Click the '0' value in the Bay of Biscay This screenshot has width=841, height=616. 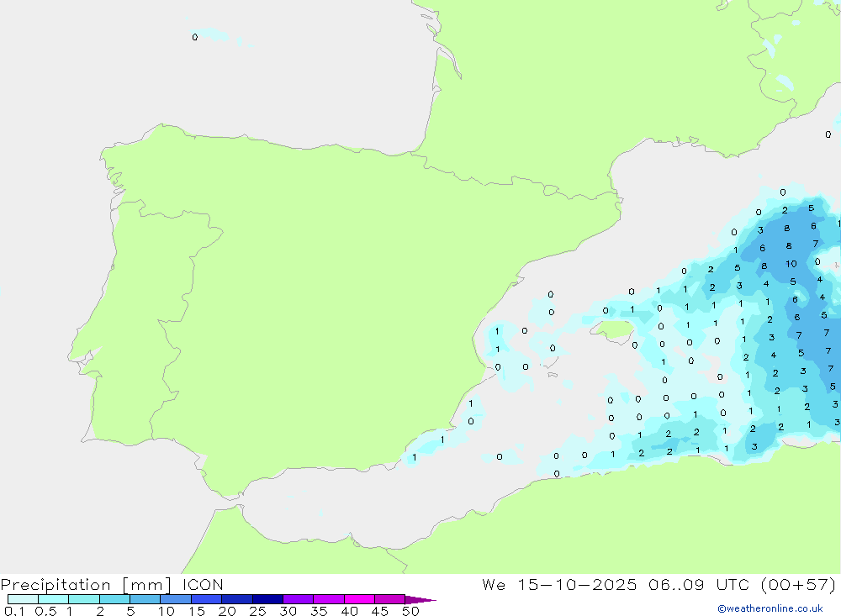point(195,37)
